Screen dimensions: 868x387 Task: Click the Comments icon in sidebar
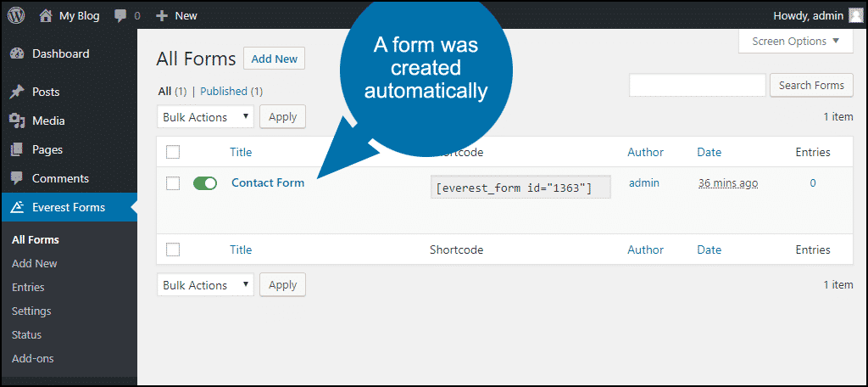point(17,178)
